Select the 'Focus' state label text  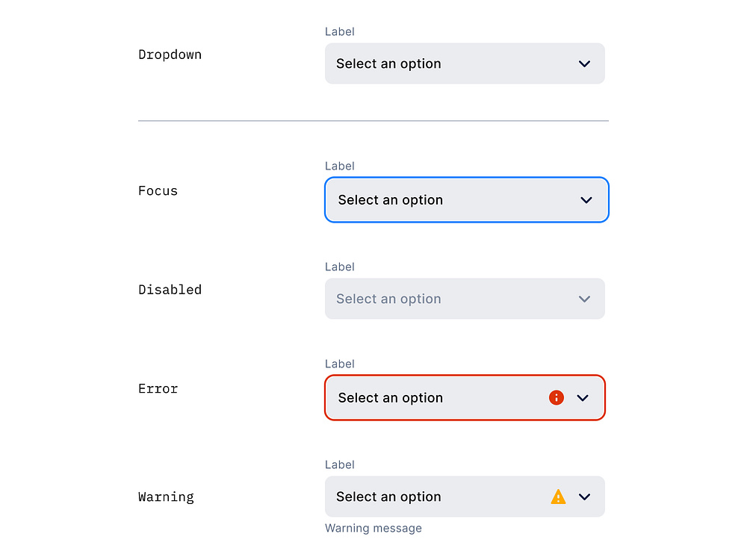coord(158,190)
